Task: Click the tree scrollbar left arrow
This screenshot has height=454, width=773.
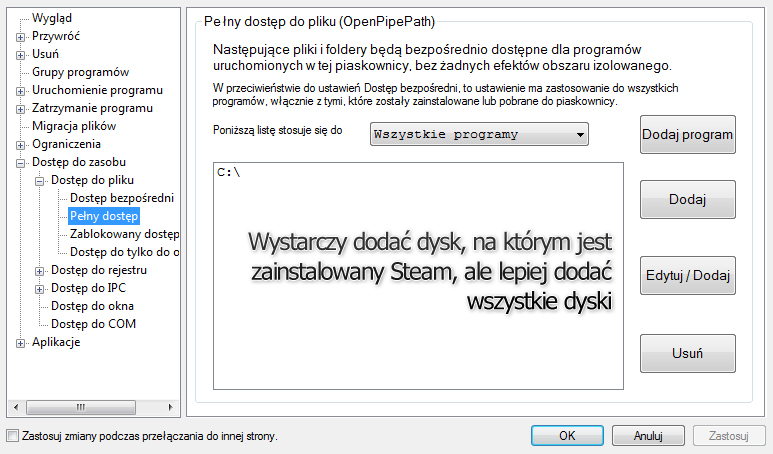Action: [x=16, y=407]
